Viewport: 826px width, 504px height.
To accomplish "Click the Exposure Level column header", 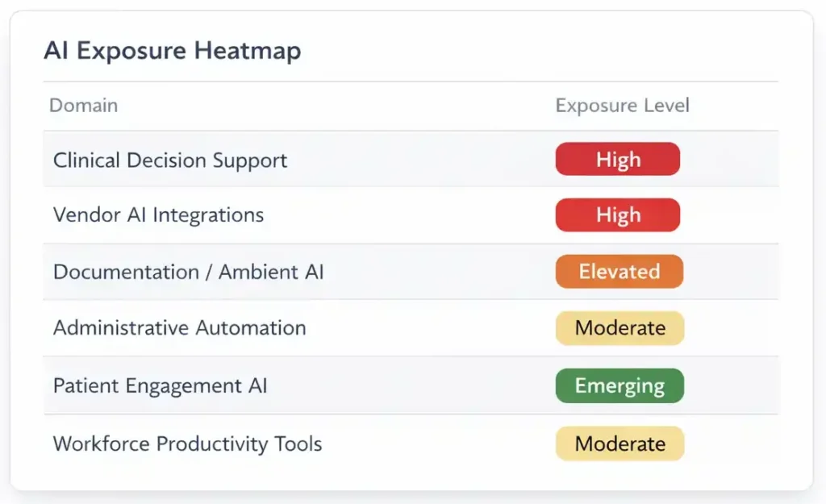I will (622, 106).
